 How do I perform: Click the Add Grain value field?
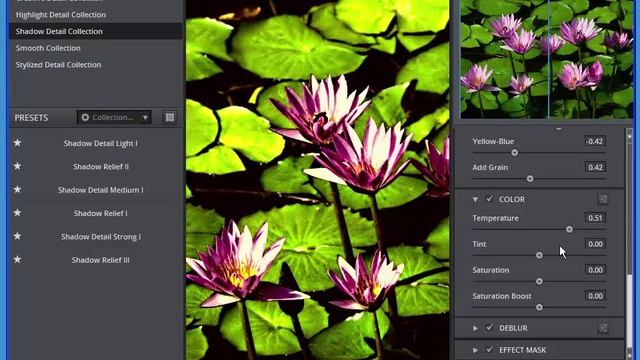click(595, 167)
